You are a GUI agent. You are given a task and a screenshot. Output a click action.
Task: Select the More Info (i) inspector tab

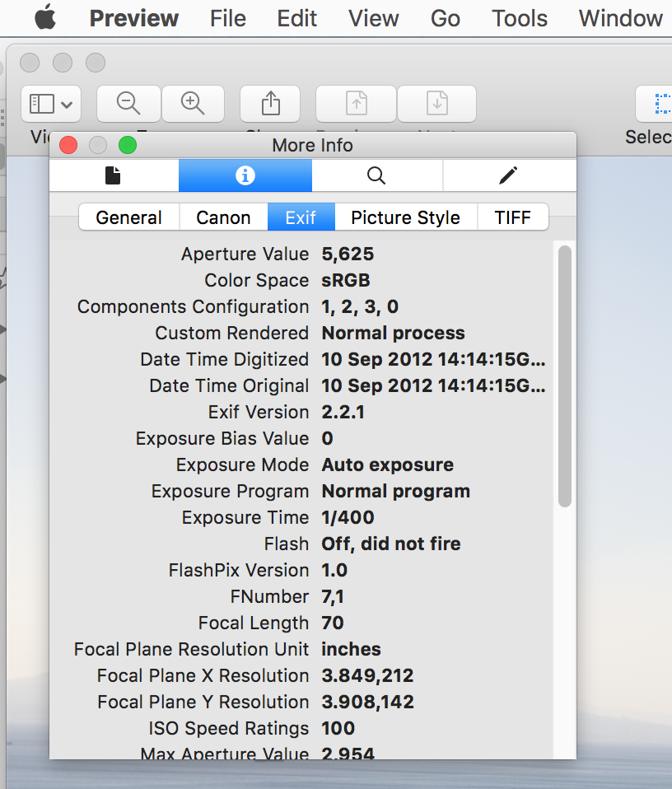pyautogui.click(x=245, y=175)
